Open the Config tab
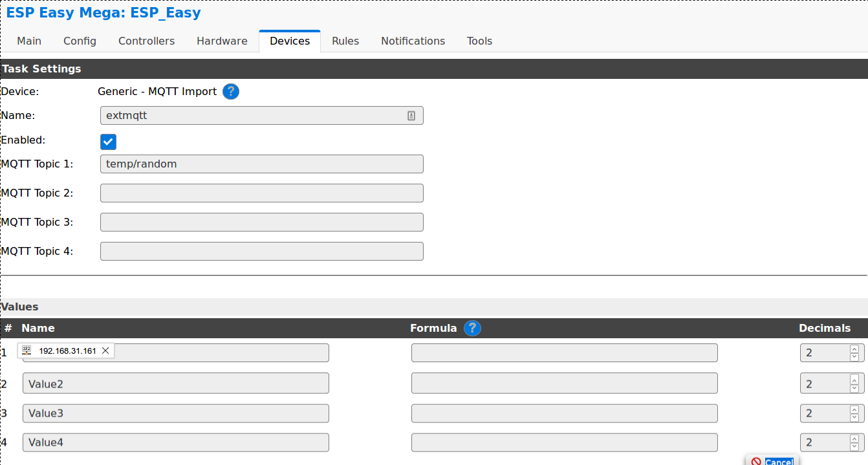The image size is (868, 465). pos(80,41)
